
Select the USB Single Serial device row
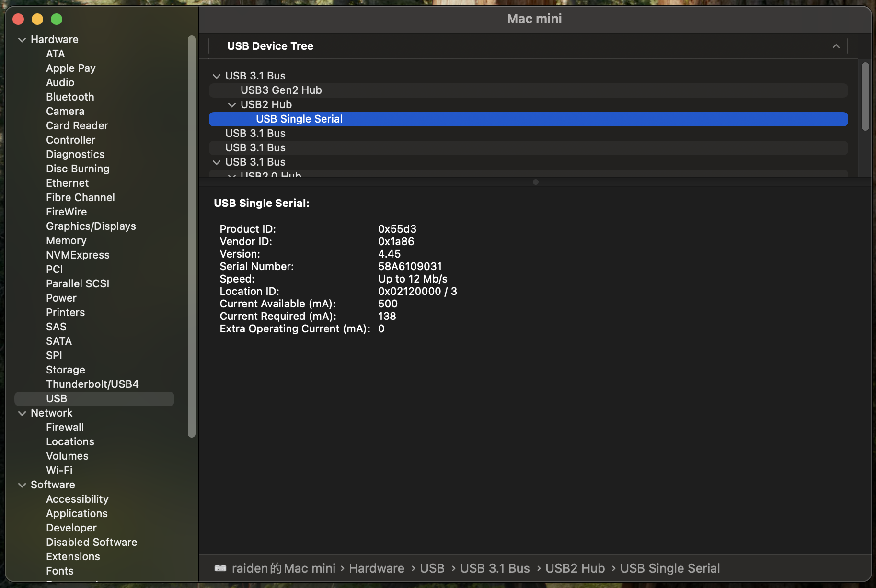pyautogui.click(x=529, y=119)
